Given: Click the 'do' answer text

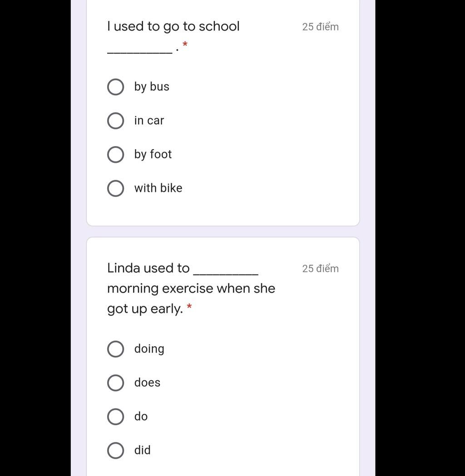Looking at the screenshot, I should pyautogui.click(x=141, y=416).
